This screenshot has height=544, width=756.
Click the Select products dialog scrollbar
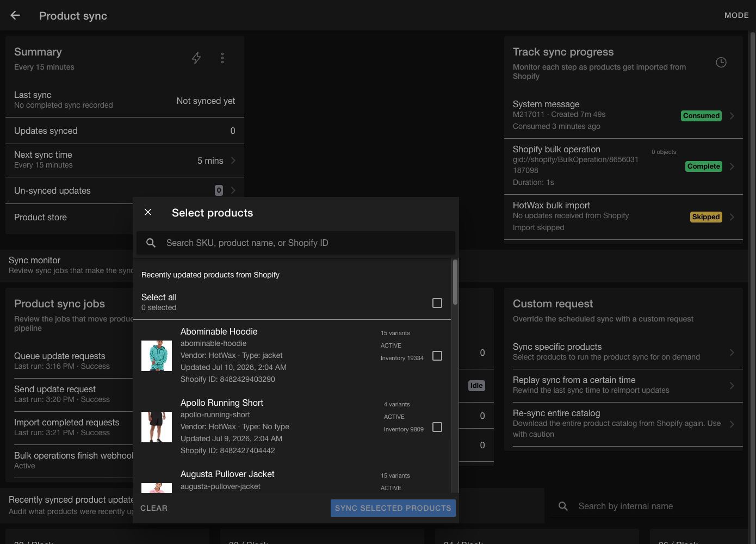pos(455,282)
